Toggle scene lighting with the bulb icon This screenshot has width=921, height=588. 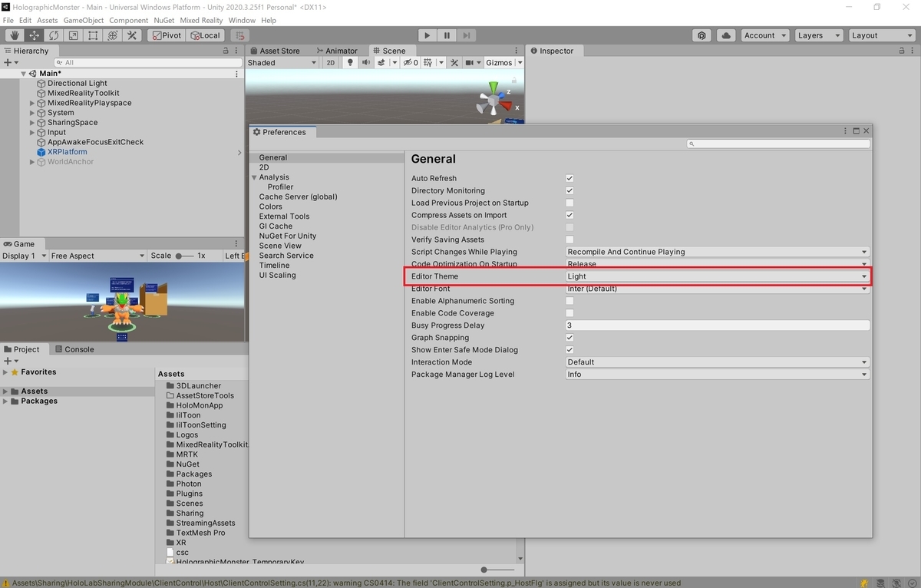(350, 62)
